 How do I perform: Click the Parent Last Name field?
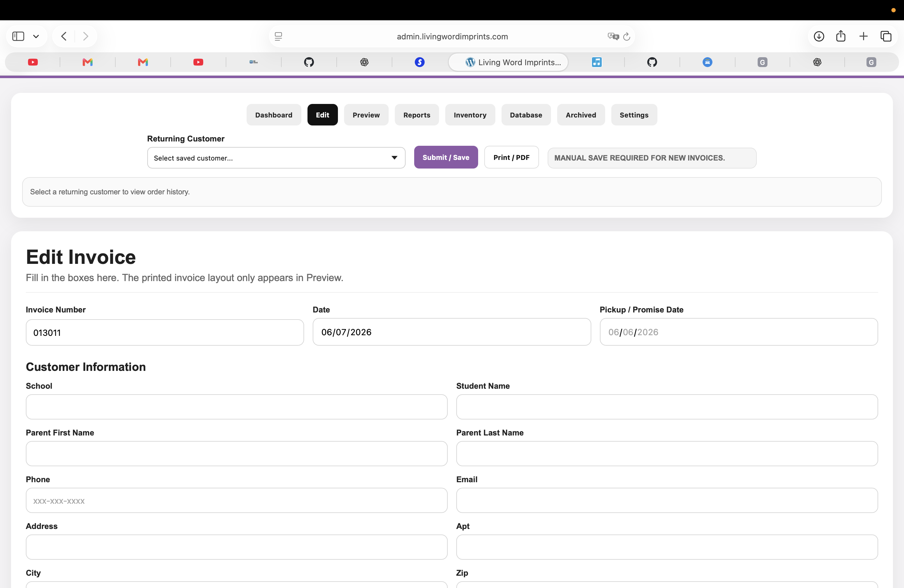[667, 454]
